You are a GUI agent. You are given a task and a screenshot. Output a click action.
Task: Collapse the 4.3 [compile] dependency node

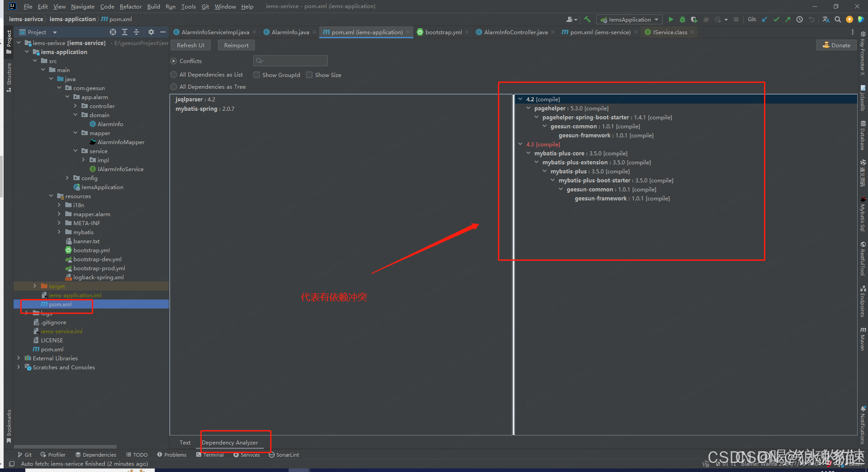point(520,144)
